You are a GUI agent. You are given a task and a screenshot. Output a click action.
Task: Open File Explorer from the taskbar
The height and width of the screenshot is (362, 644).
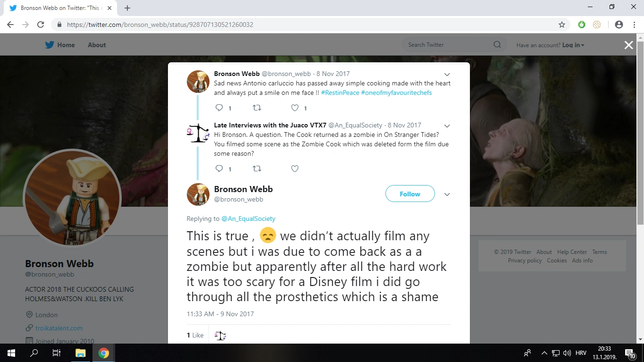point(80,353)
